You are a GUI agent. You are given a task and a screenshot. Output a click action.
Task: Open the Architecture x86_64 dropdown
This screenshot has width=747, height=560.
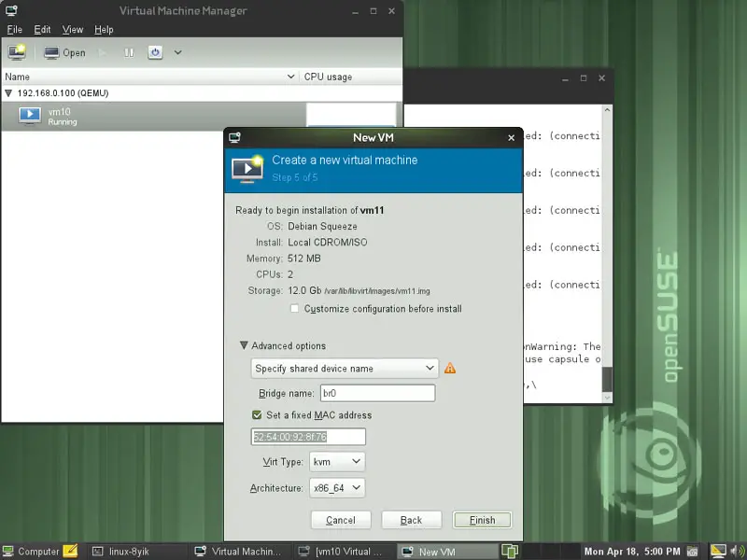click(x=336, y=487)
